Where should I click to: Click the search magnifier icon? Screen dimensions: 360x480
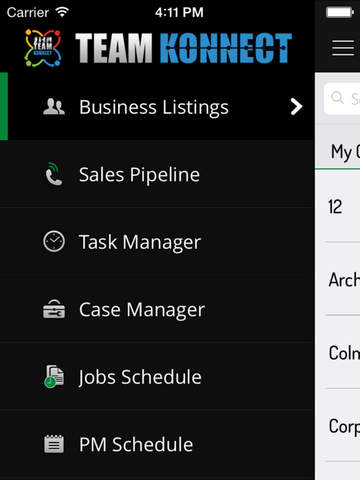click(x=337, y=98)
